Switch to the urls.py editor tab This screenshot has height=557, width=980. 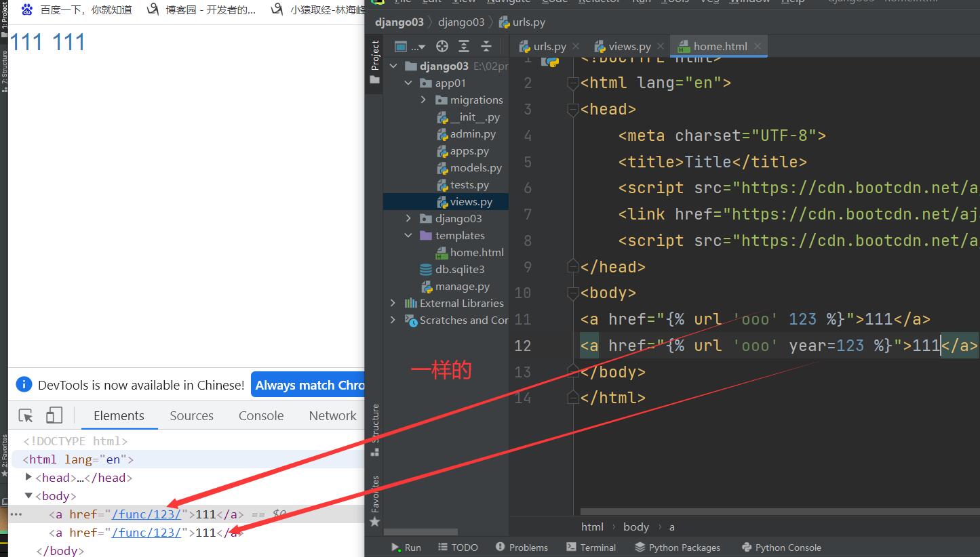(x=543, y=46)
